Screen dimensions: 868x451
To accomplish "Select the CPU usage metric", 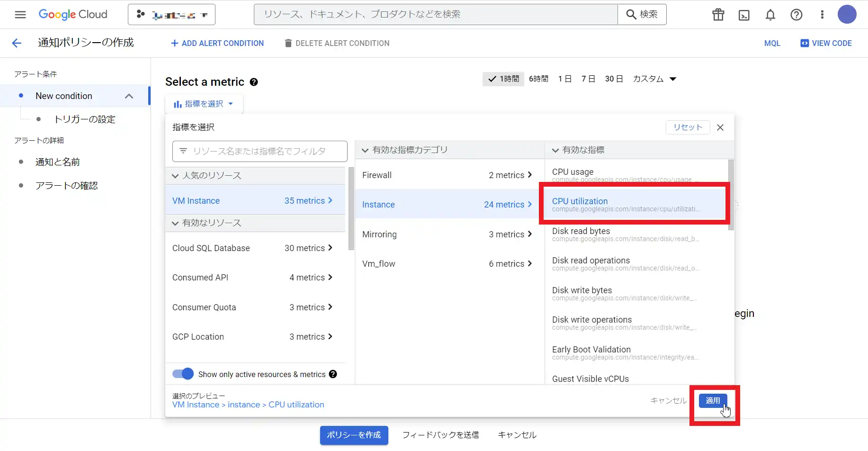I will 636,175.
